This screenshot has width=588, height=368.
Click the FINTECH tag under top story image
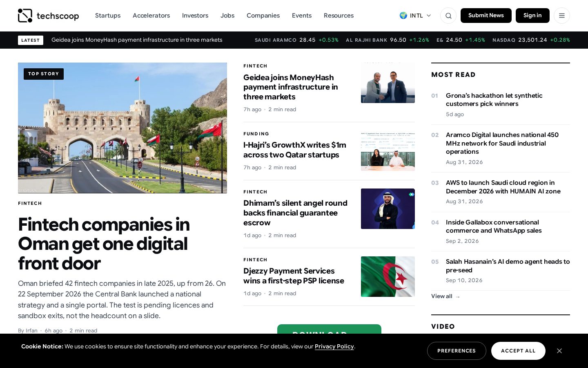30,203
